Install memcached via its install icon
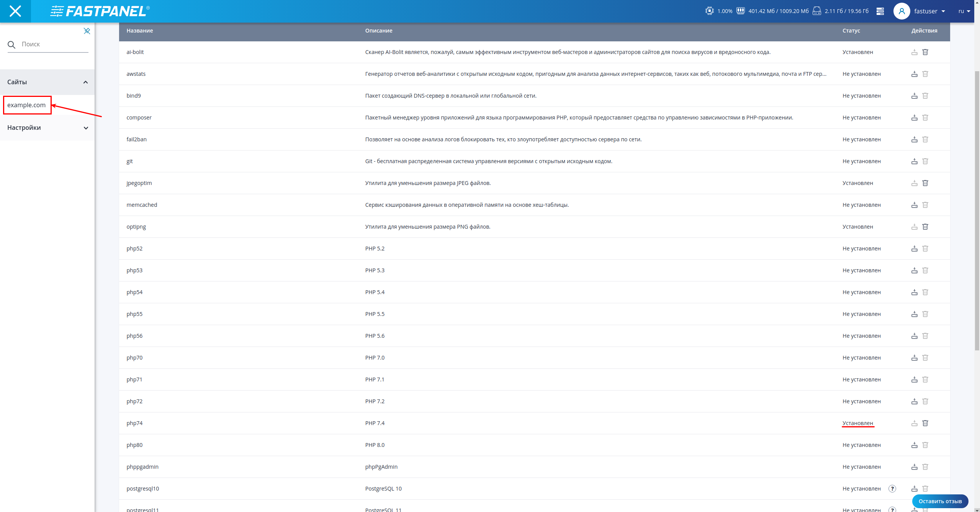 (x=914, y=205)
